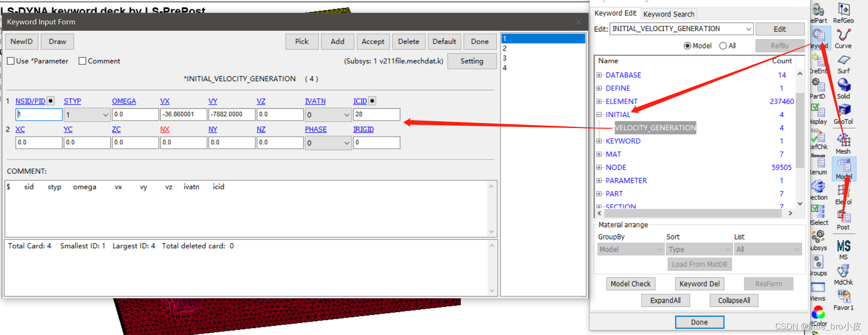Toggle the ICID selector dot button

tap(373, 101)
